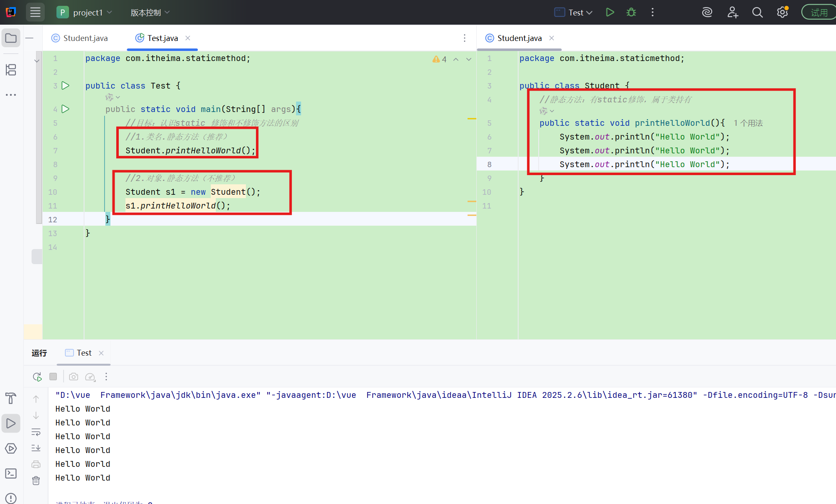Open the Structure tool window icon
The height and width of the screenshot is (504, 836).
coord(11,70)
